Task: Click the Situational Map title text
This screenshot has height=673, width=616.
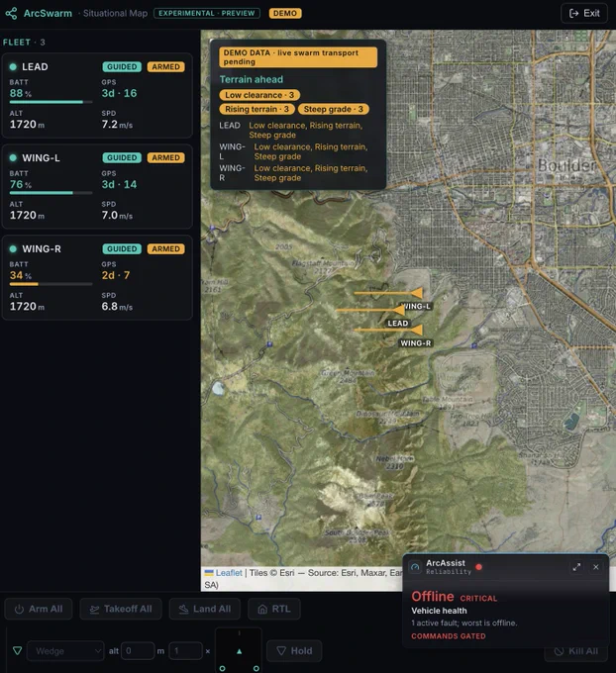Action: tap(115, 13)
